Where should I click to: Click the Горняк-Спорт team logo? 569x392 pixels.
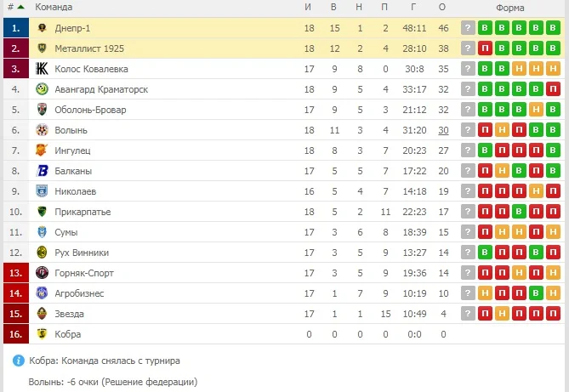point(43,273)
